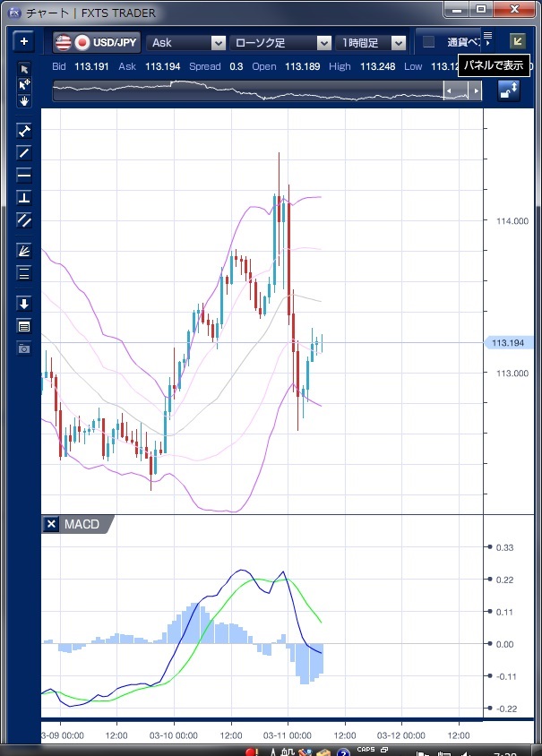Image resolution: width=542 pixels, height=756 pixels.
Task: Click the add chart plus button
Action: pyautogui.click(x=24, y=42)
